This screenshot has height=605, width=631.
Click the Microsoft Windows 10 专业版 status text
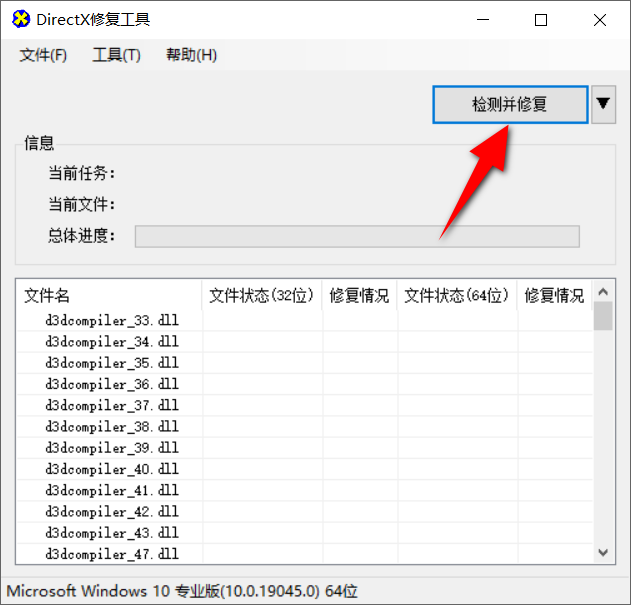tap(182, 591)
